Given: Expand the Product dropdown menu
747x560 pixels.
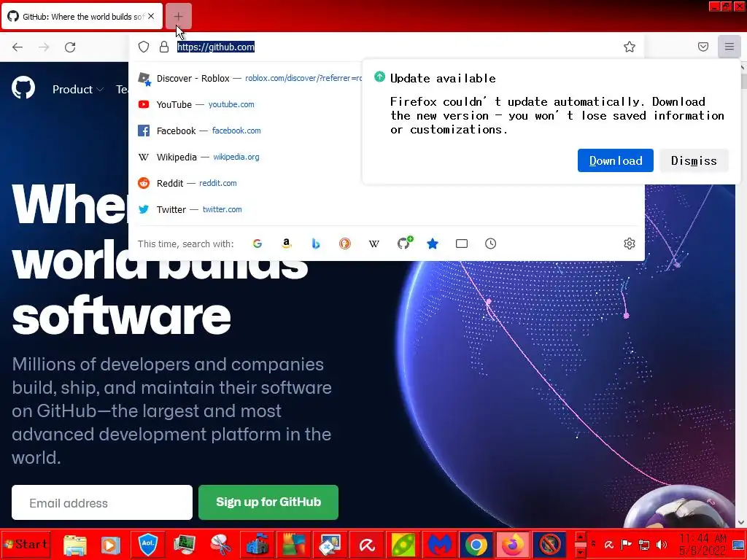Looking at the screenshot, I should 77,89.
